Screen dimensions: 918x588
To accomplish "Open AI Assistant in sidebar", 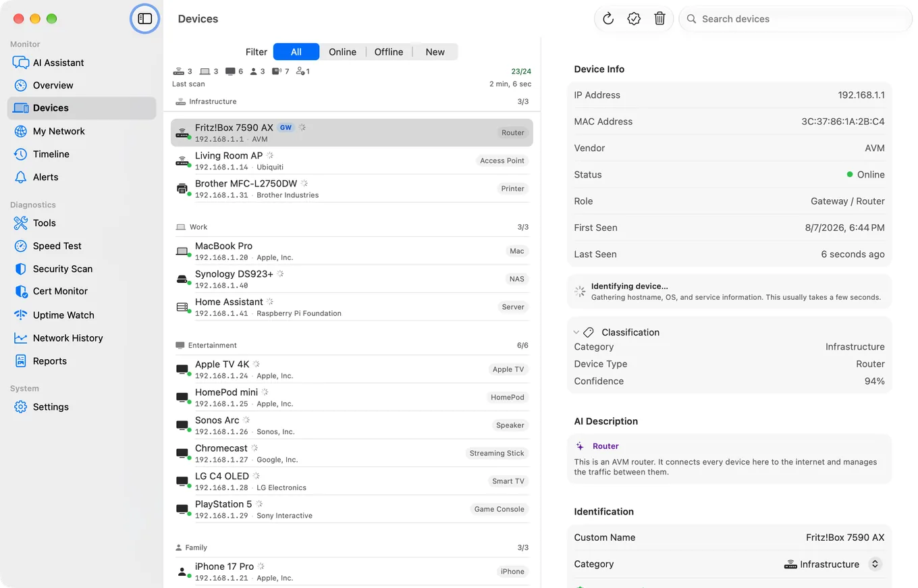I will 82,63.
